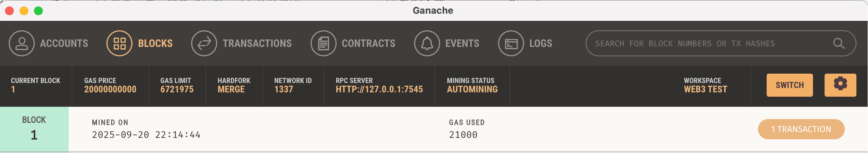The image size is (868, 153).
Task: Switch to the Accounts tab
Action: click(x=64, y=43)
